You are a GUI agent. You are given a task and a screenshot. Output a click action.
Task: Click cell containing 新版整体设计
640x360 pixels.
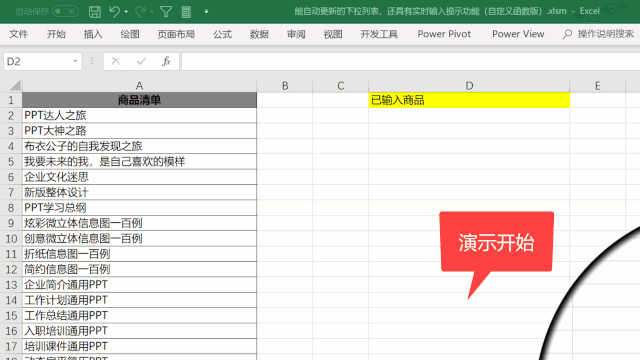pos(139,192)
